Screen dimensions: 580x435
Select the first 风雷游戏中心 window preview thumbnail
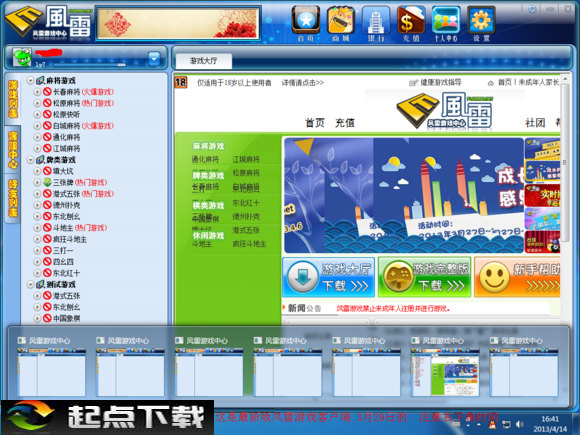point(52,372)
